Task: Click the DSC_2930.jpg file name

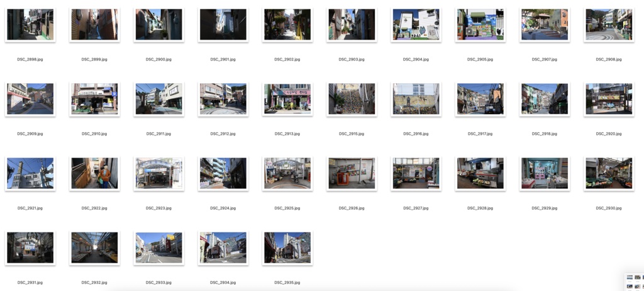Action: tap(609, 208)
